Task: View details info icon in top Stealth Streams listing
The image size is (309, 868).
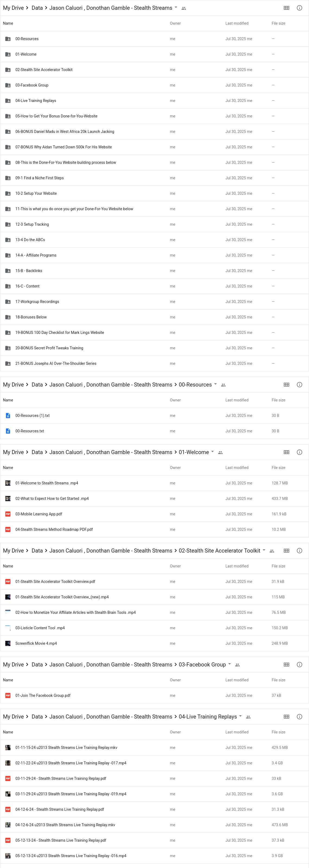Action: (x=299, y=8)
